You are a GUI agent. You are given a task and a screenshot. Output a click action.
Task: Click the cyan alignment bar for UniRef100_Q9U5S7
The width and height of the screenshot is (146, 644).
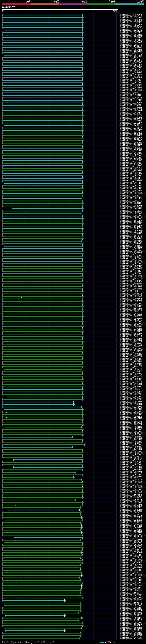click(48, 538)
